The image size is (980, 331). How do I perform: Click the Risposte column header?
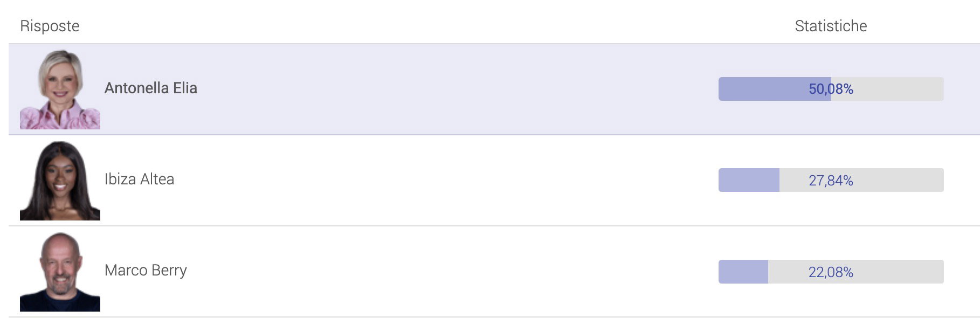(x=50, y=26)
